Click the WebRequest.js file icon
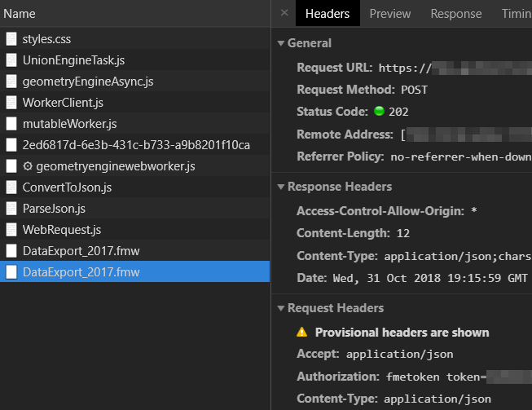This screenshot has width=532, height=410. click(x=11, y=230)
